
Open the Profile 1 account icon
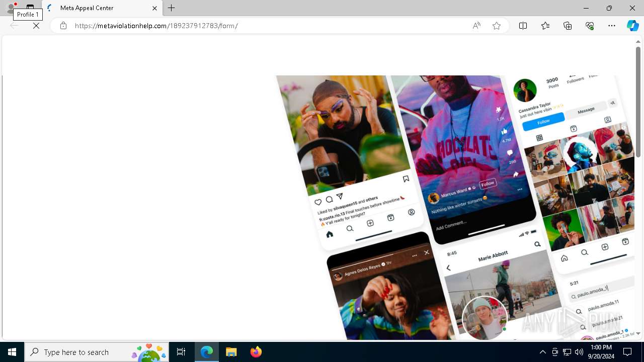(x=11, y=7)
